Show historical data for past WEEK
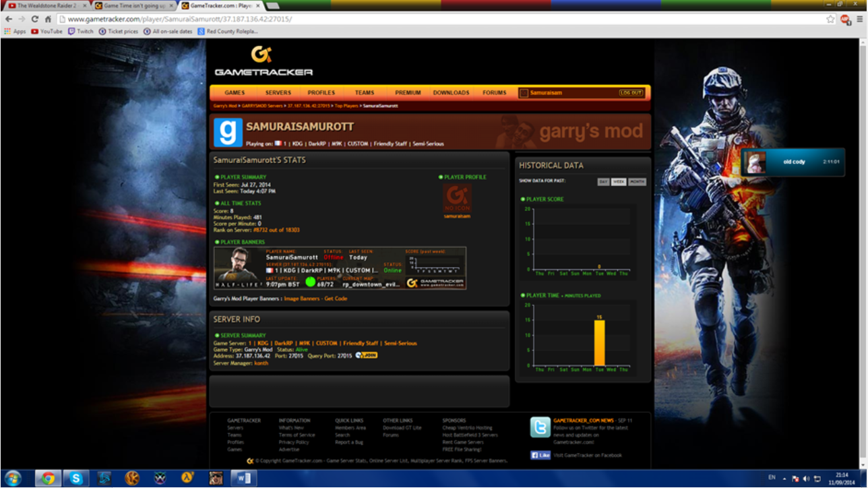 619,182
